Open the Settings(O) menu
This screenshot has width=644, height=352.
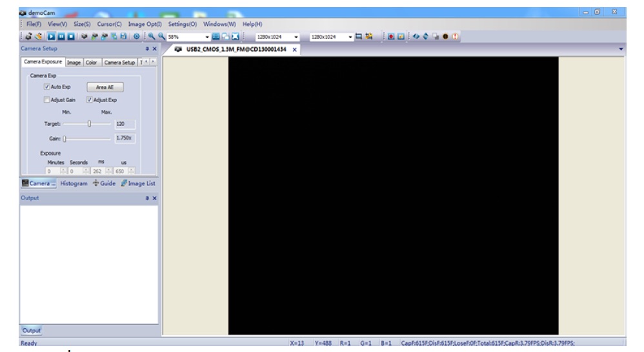click(183, 25)
